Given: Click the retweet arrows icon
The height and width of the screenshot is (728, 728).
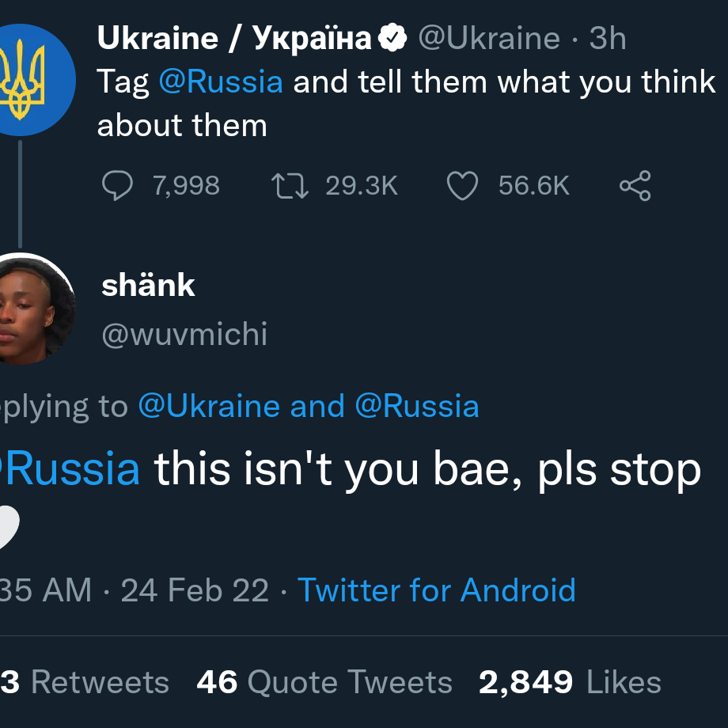Looking at the screenshot, I should (290, 186).
